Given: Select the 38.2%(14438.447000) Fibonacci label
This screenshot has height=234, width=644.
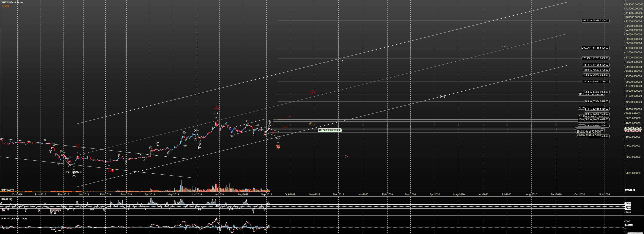Looking at the screenshot, I should (x=597, y=119).
